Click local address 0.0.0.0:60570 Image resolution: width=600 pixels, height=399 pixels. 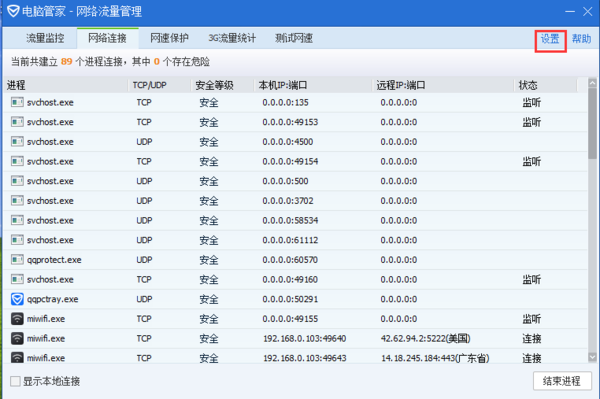click(x=290, y=260)
